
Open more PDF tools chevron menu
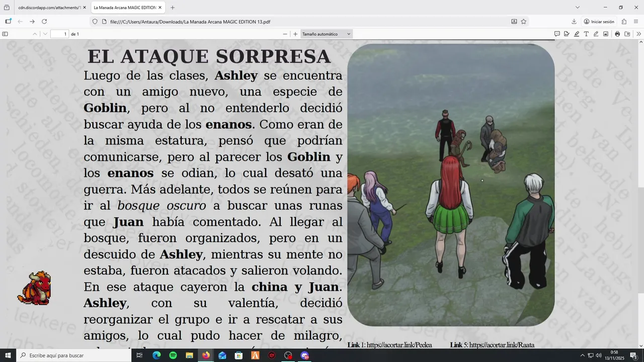pos(639,34)
